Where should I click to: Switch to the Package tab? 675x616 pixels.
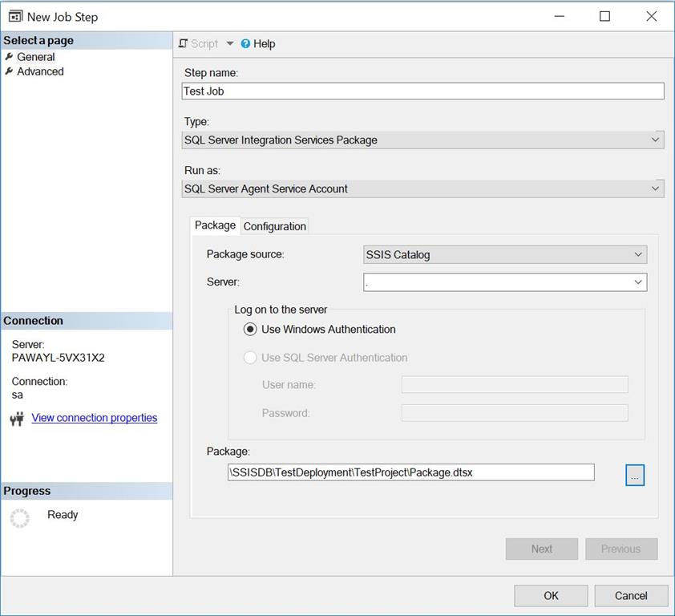pyautogui.click(x=215, y=225)
